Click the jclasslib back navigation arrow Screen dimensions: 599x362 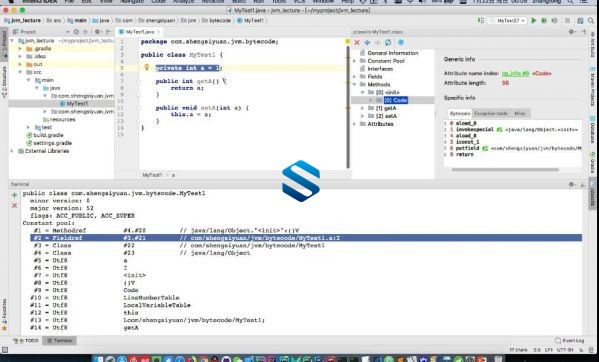[x=367, y=42]
